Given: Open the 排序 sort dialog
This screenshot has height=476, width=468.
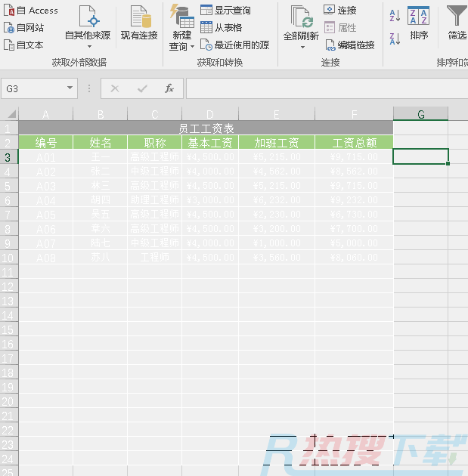Looking at the screenshot, I should pyautogui.click(x=419, y=23).
